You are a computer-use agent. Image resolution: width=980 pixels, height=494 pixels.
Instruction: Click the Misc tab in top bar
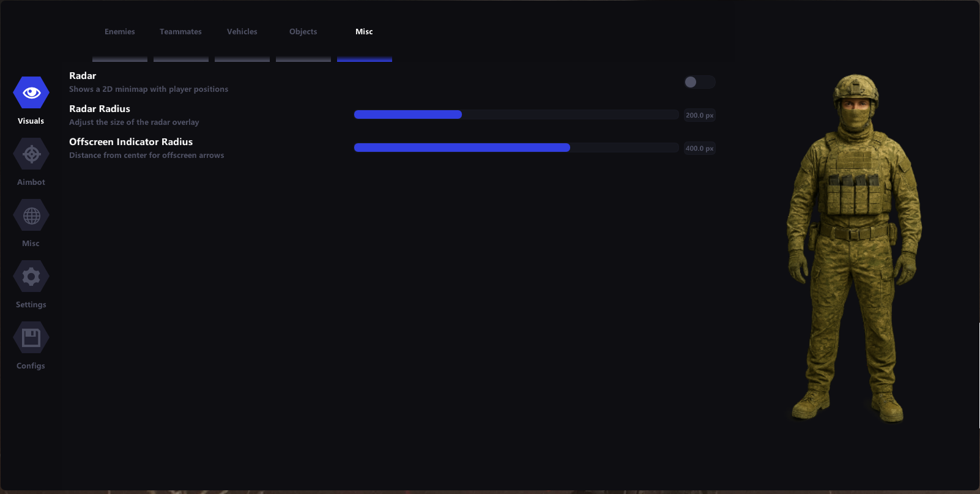pos(364,32)
